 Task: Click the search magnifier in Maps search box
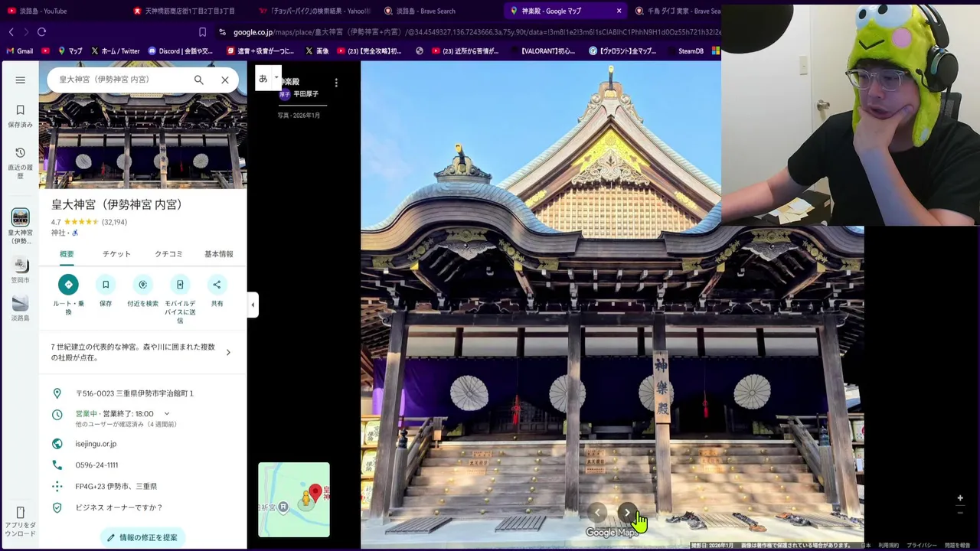pyautogui.click(x=198, y=80)
